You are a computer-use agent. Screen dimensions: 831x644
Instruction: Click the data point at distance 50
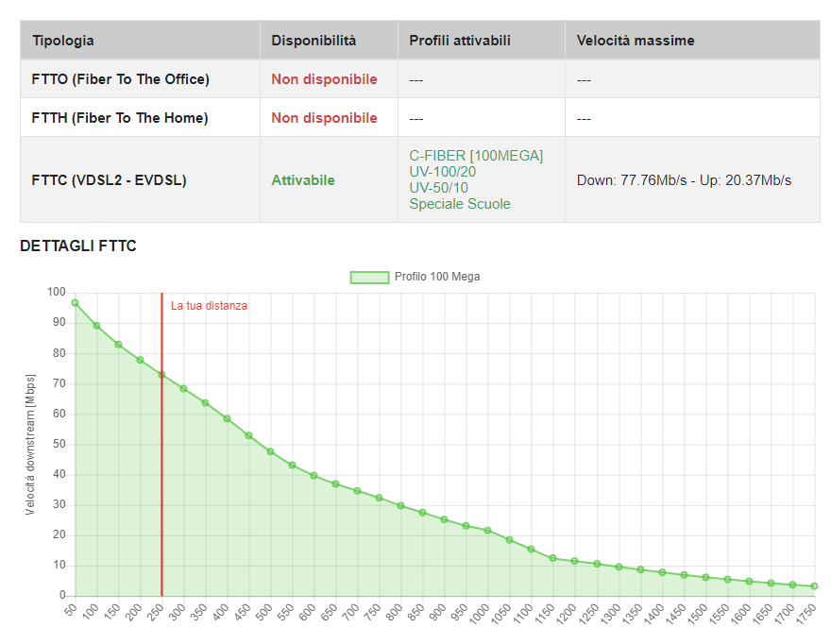click(76, 303)
